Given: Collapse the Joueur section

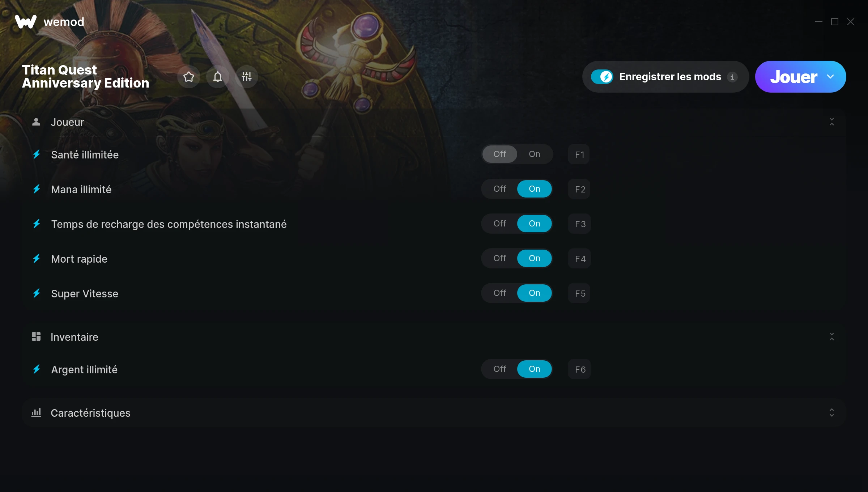Looking at the screenshot, I should [832, 122].
